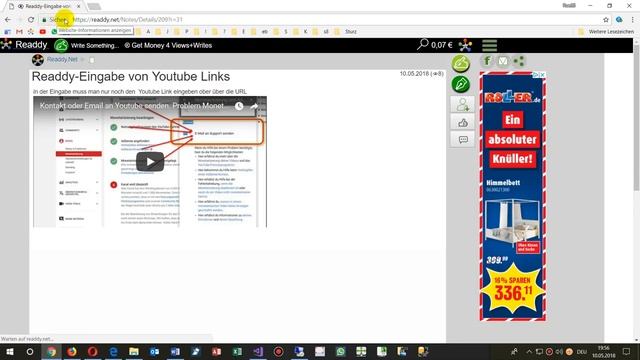Play the embedded YouTube video

point(150,162)
